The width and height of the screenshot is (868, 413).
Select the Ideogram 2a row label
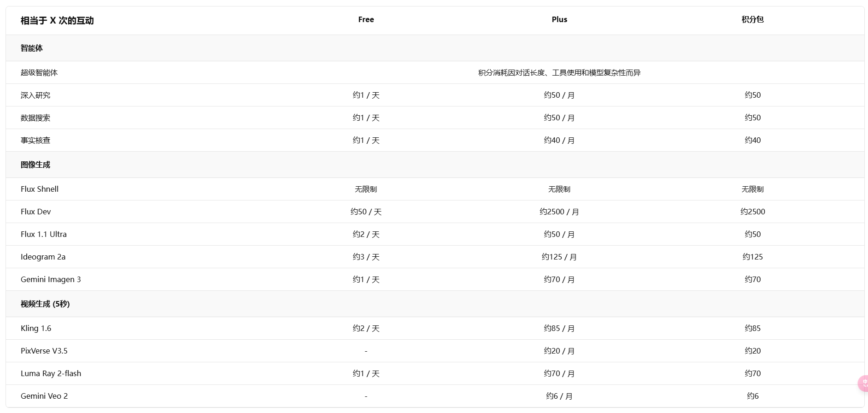coord(43,257)
